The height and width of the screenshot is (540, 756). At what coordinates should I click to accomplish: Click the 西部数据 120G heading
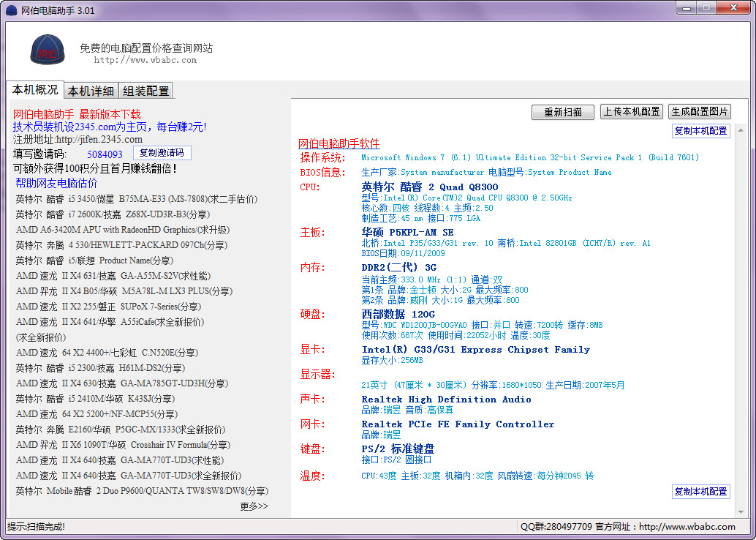tap(398, 314)
